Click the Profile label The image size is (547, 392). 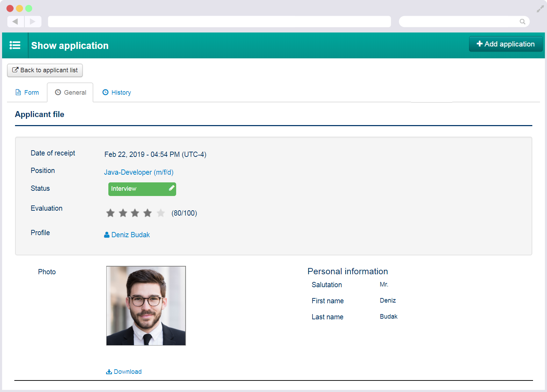[40, 233]
